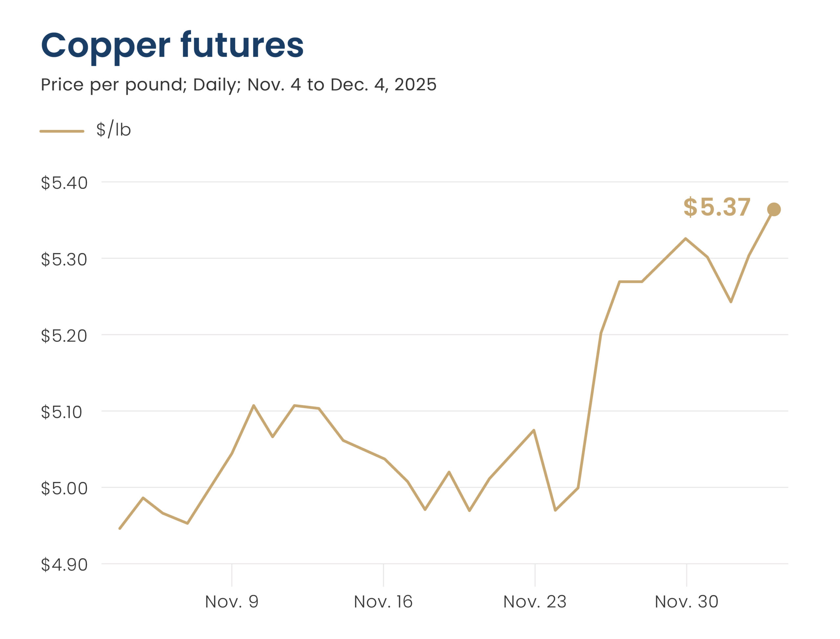Click the $5.10 y-axis label
This screenshot has height=639, width=840.
click(x=62, y=412)
